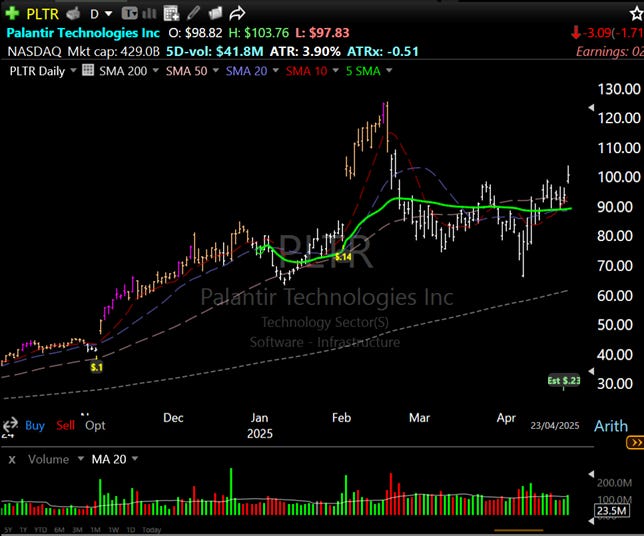Click the Mkt cap: 429.0B text
644x536 pixels.
tap(113, 51)
